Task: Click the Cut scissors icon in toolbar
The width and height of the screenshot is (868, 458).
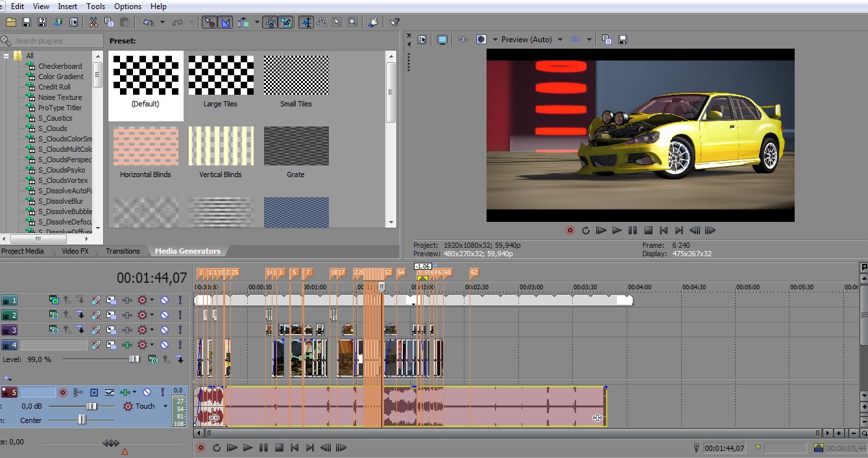Action: click(93, 22)
